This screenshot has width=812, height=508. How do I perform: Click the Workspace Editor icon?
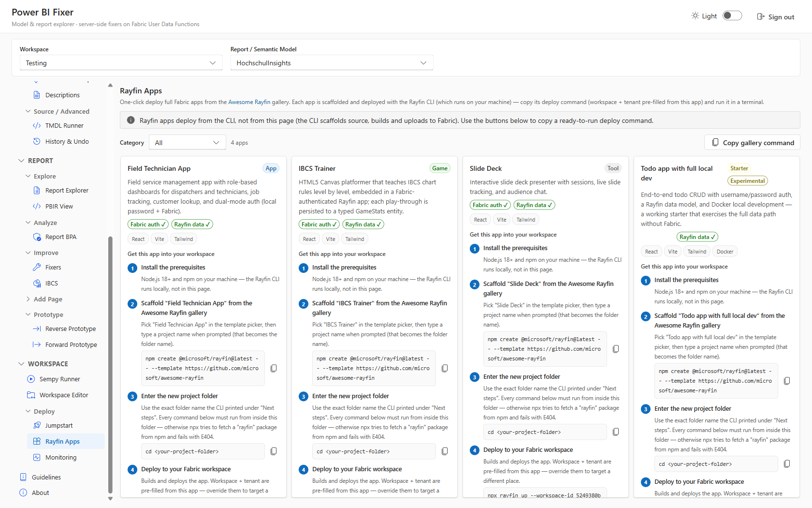[31, 395]
